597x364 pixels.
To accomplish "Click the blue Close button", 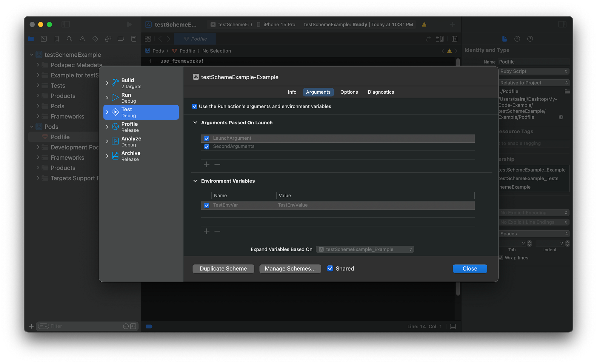I will tap(470, 269).
